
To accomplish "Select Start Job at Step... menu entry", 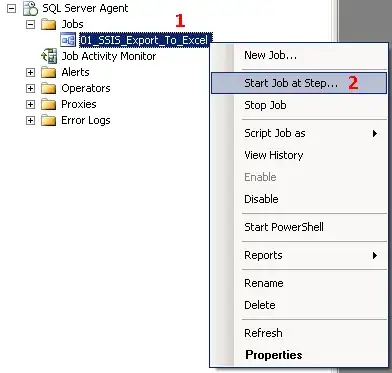I will coord(299,83).
